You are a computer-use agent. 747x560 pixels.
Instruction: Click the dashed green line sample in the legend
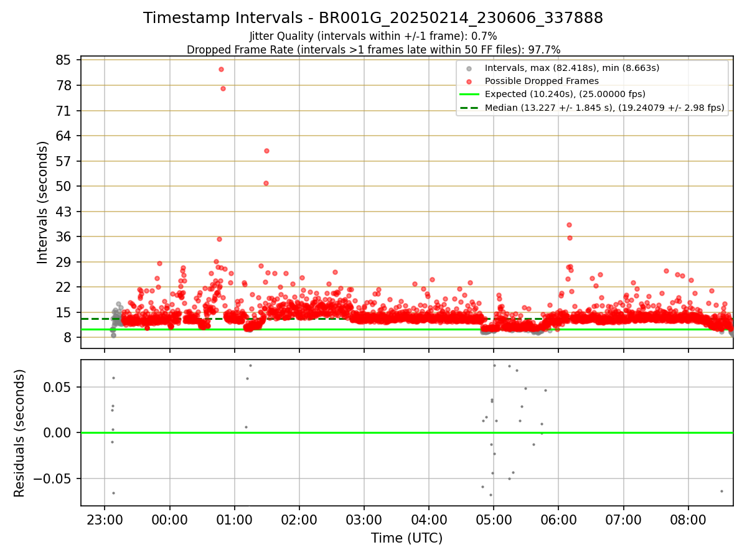tap(470, 108)
